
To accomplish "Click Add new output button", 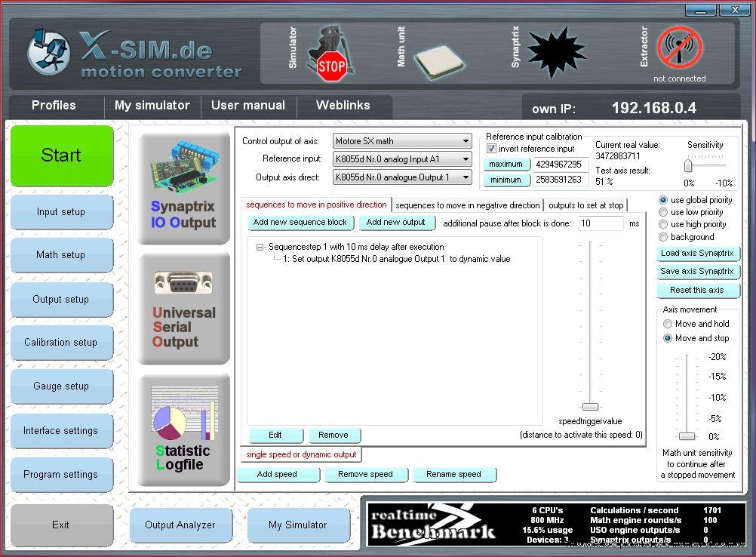I will click(x=396, y=223).
